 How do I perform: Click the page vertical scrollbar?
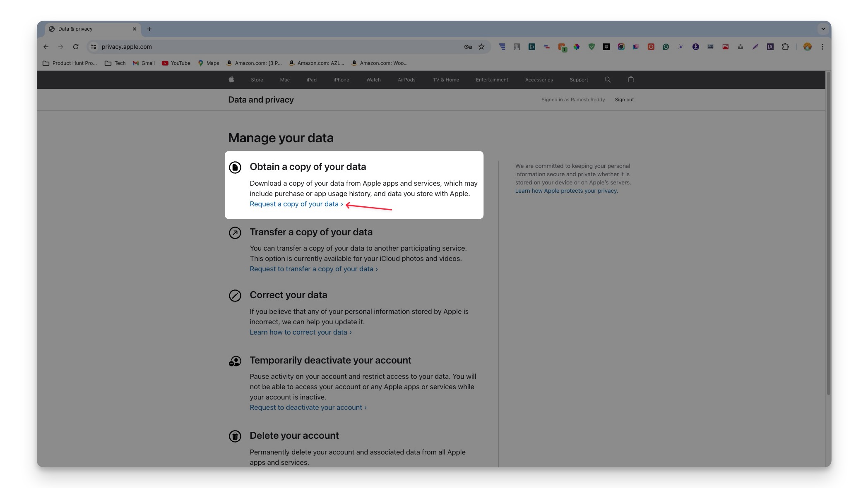click(828, 234)
